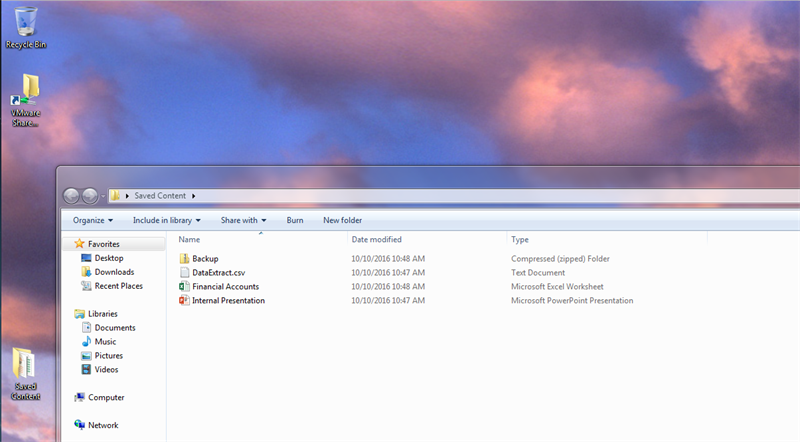Open the Recycle Bin desktop icon
Screen dimensions: 800x442
(26, 22)
